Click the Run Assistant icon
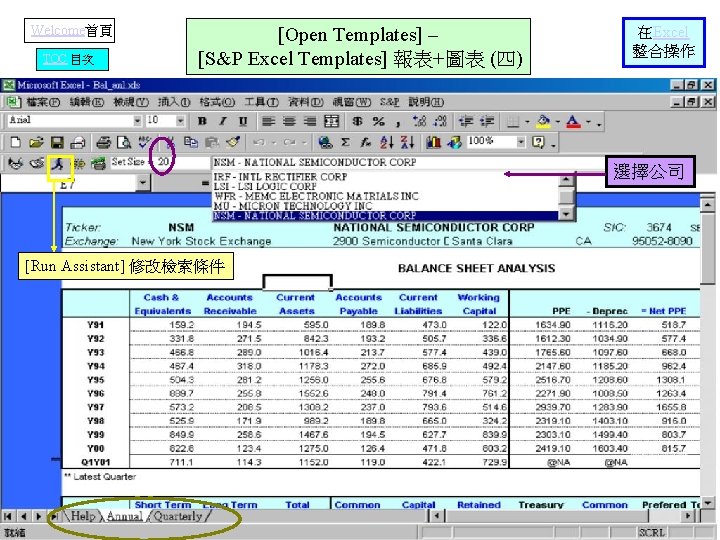 (x=58, y=163)
